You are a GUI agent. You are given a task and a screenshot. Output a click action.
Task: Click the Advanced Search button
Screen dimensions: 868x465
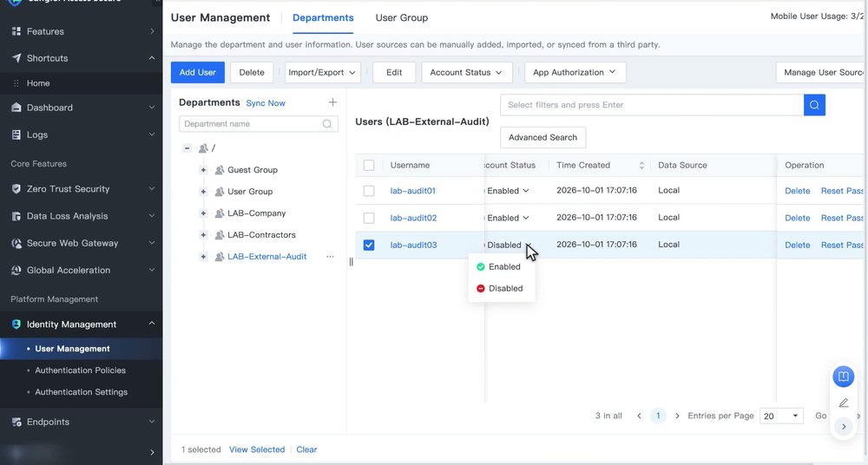coord(543,137)
